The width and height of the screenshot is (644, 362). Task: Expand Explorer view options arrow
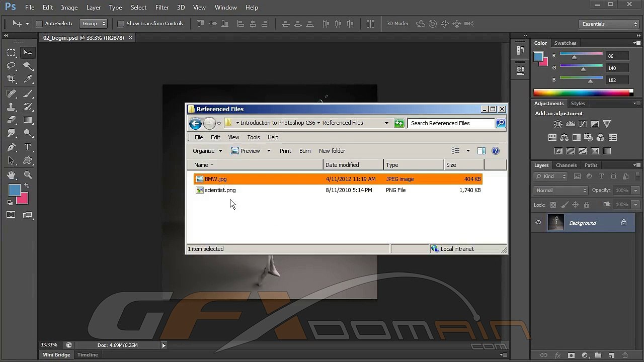pos(468,151)
